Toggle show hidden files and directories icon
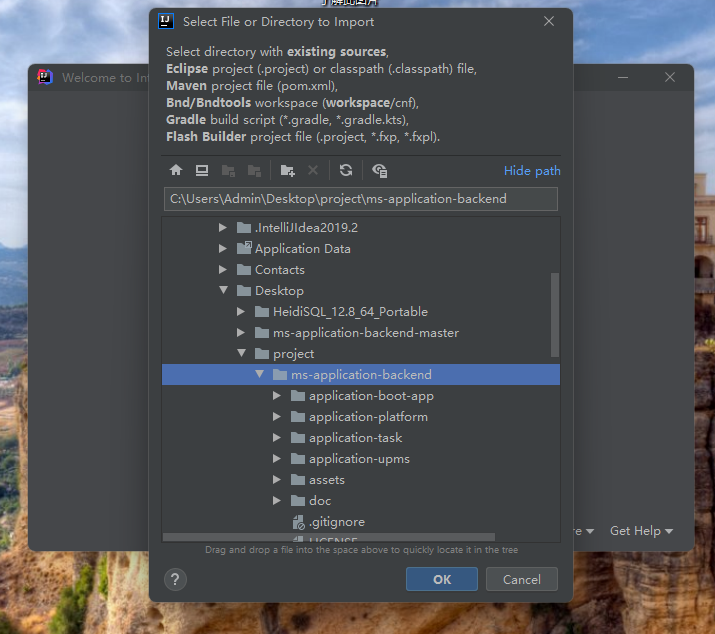The height and width of the screenshot is (634, 715). [x=379, y=171]
